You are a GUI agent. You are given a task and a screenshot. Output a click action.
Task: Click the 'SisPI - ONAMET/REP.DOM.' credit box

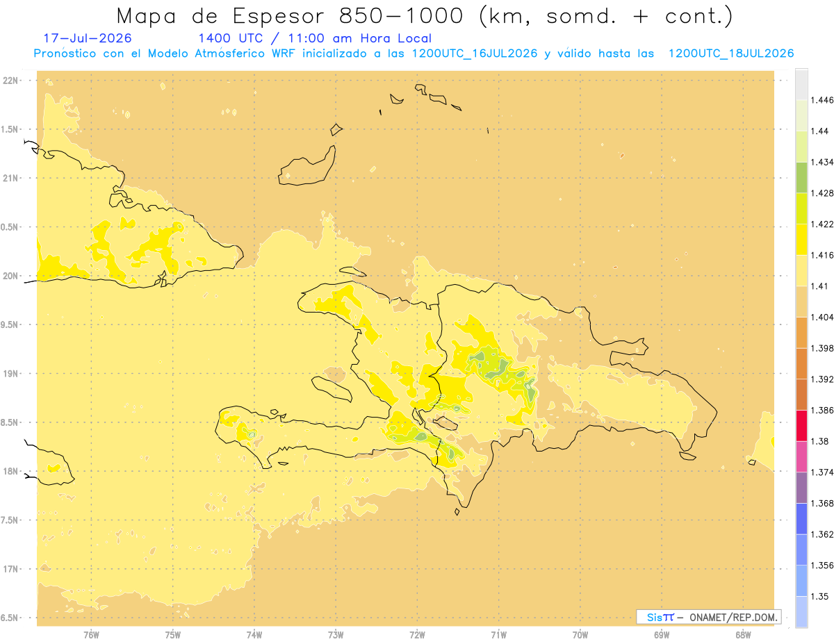pos(709,617)
